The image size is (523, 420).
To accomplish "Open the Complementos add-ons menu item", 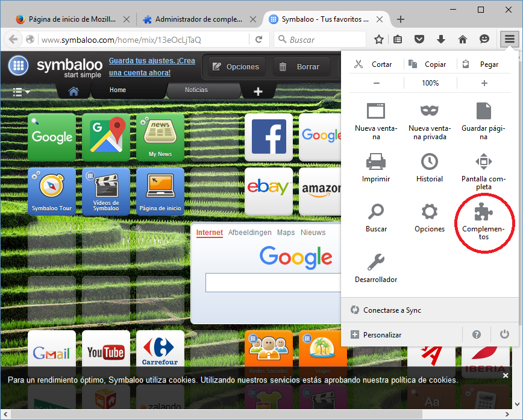I will [483, 222].
